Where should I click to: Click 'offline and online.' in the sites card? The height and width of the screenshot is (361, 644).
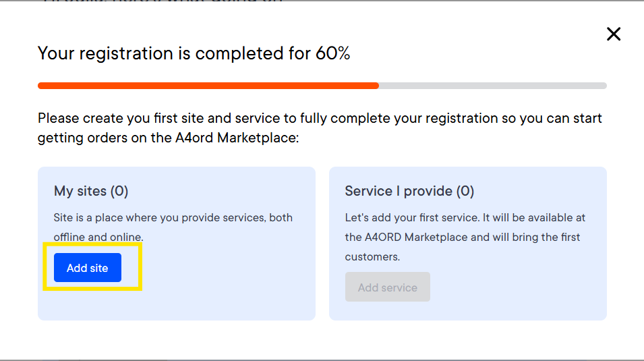coord(98,238)
